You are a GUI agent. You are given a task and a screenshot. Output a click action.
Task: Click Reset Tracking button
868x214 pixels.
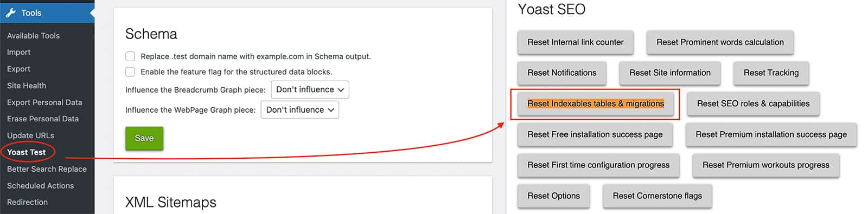[771, 73]
